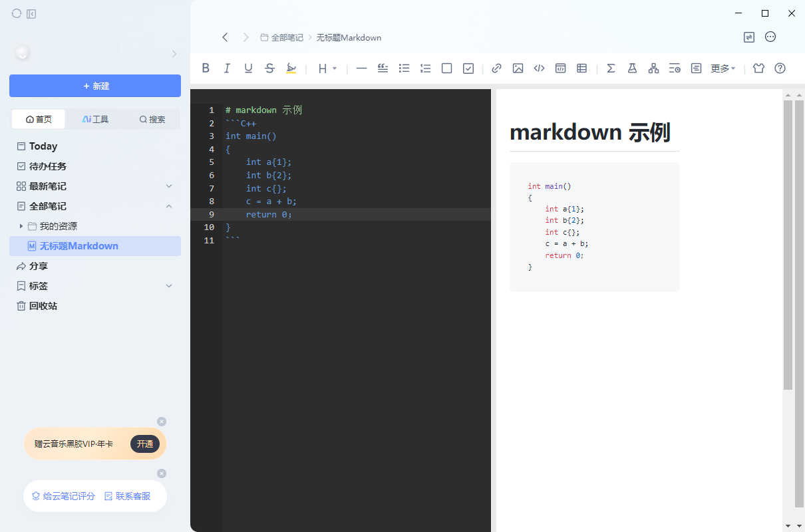Expand the 我的资源 folder tree

tap(21, 226)
